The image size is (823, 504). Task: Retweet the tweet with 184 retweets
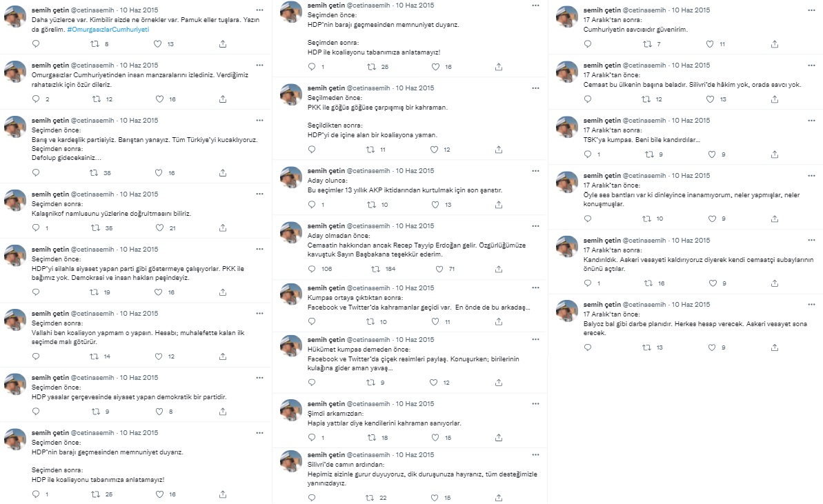click(x=375, y=268)
